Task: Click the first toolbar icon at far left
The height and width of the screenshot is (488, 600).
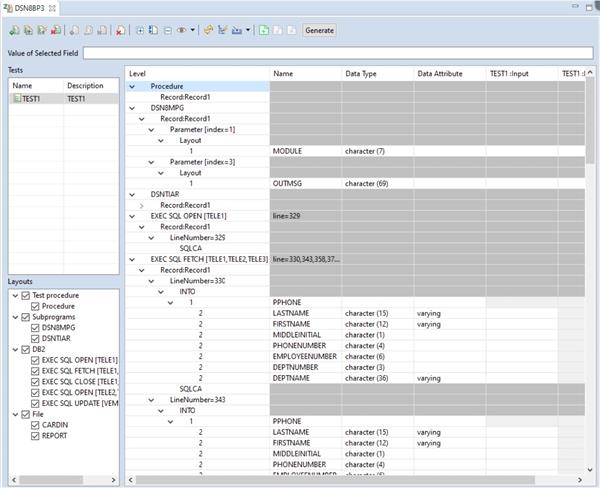Action: click(x=14, y=30)
